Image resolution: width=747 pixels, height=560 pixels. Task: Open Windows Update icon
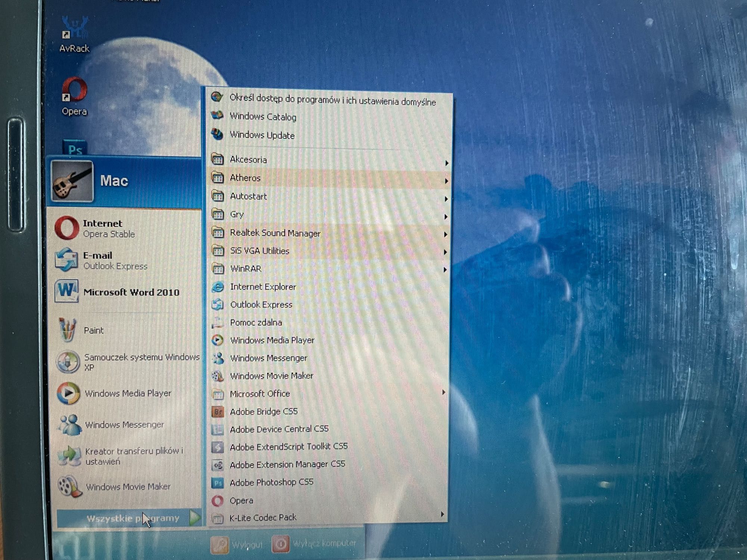pyautogui.click(x=217, y=134)
